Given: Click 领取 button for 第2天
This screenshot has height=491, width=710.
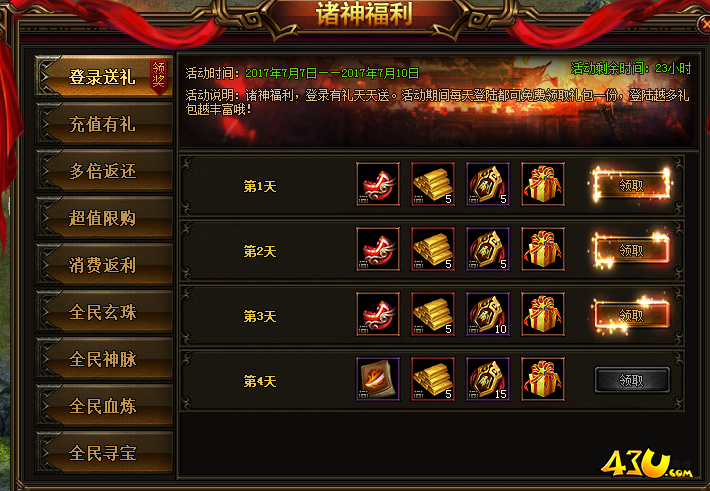Looking at the screenshot, I should (x=632, y=250).
